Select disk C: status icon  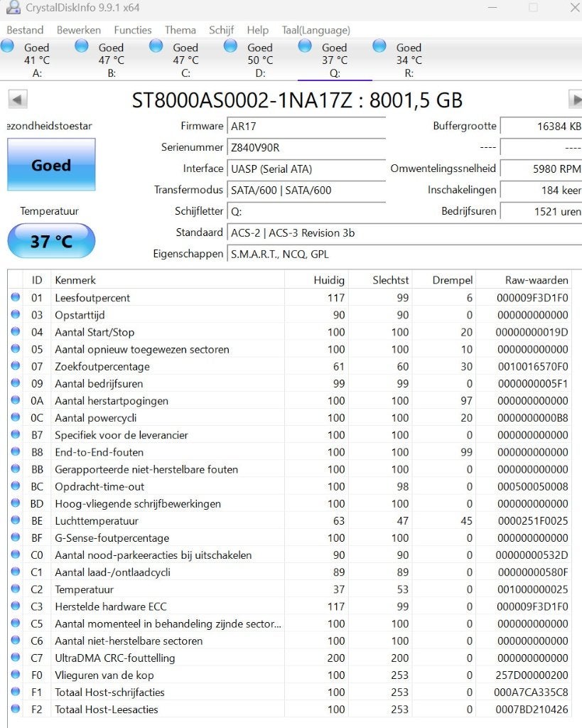pos(156,46)
